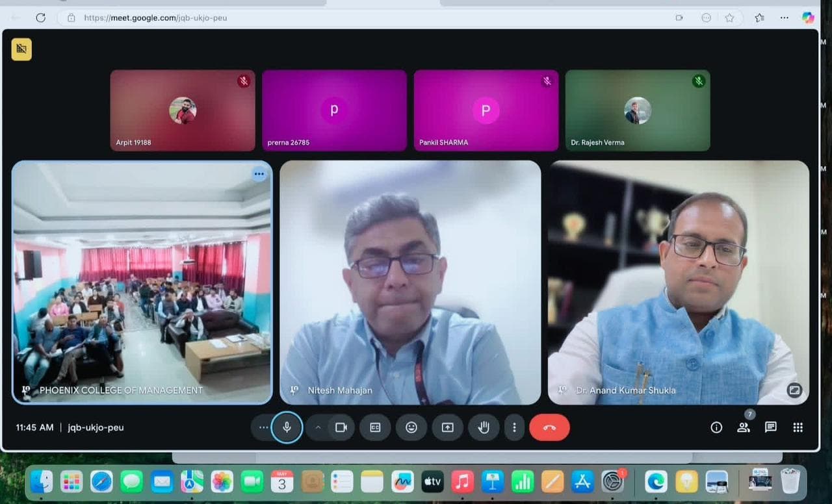The width and height of the screenshot is (832, 504).
Task: Open more options vertical dots menu
Action: (x=514, y=427)
